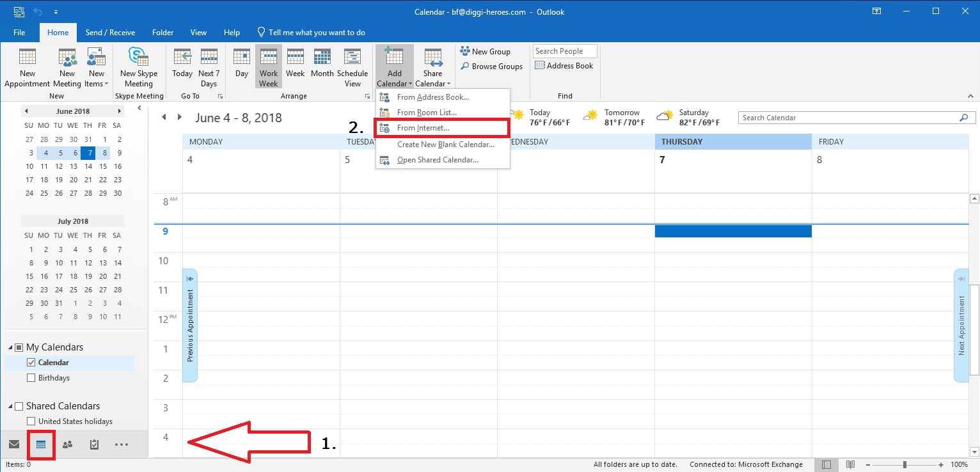The width and height of the screenshot is (980, 472).
Task: Choose Open Shared Calendar menu entry
Action: tap(443, 160)
